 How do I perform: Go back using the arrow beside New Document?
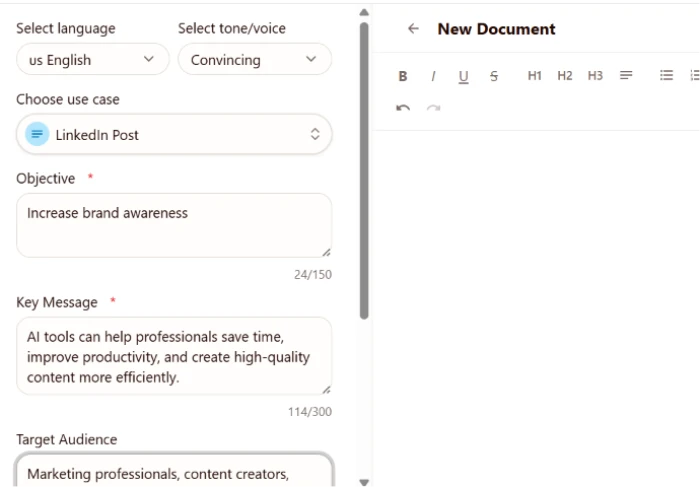coord(413,29)
